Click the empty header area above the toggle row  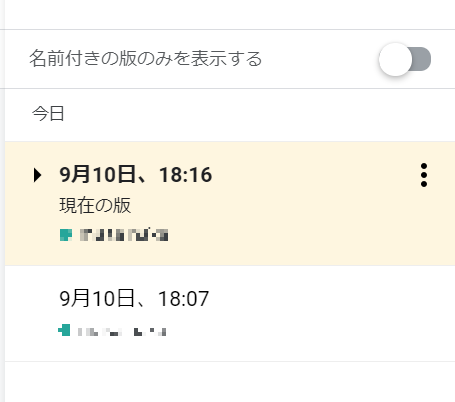(x=230, y=14)
